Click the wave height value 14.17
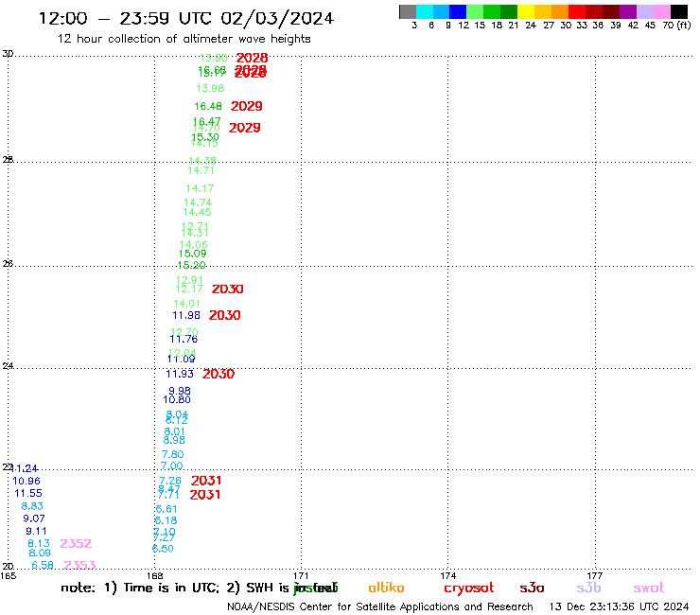This screenshot has height=615, width=700. tap(200, 188)
